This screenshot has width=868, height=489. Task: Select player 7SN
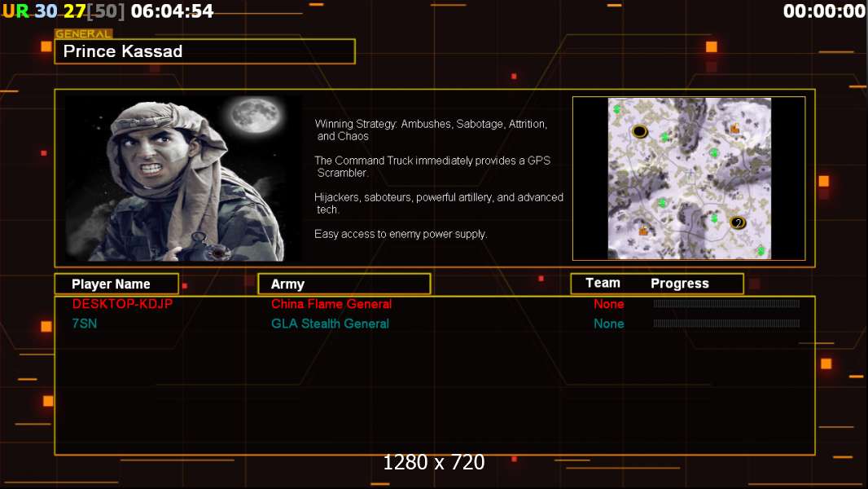click(x=84, y=324)
